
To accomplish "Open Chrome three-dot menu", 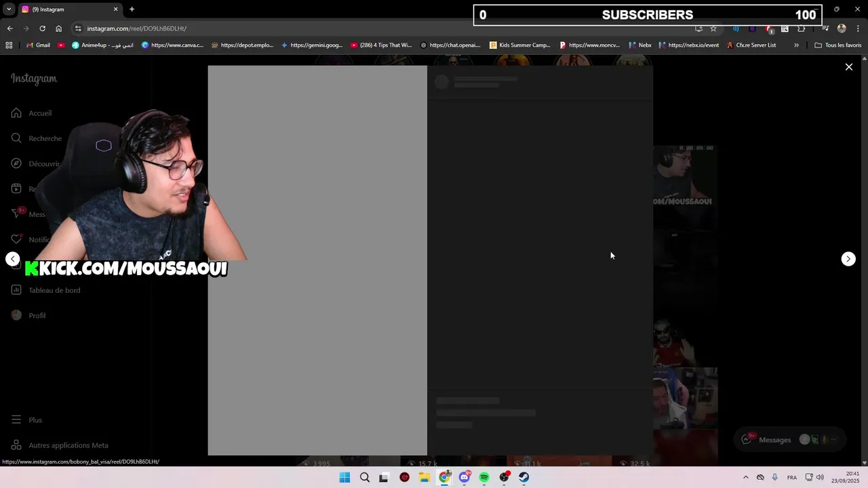I will [x=858, y=28].
